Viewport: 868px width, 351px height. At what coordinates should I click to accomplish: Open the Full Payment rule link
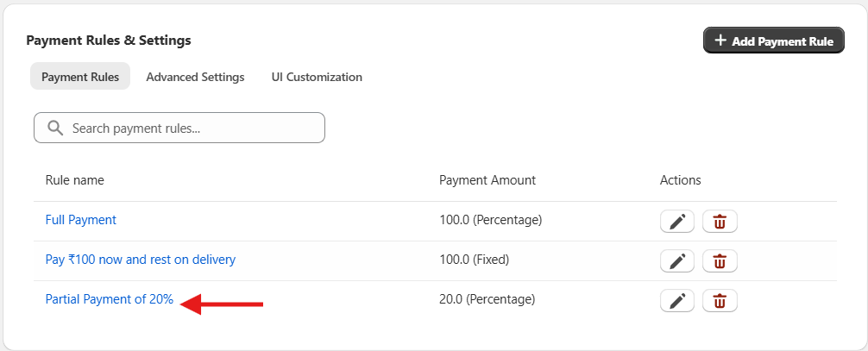81,220
